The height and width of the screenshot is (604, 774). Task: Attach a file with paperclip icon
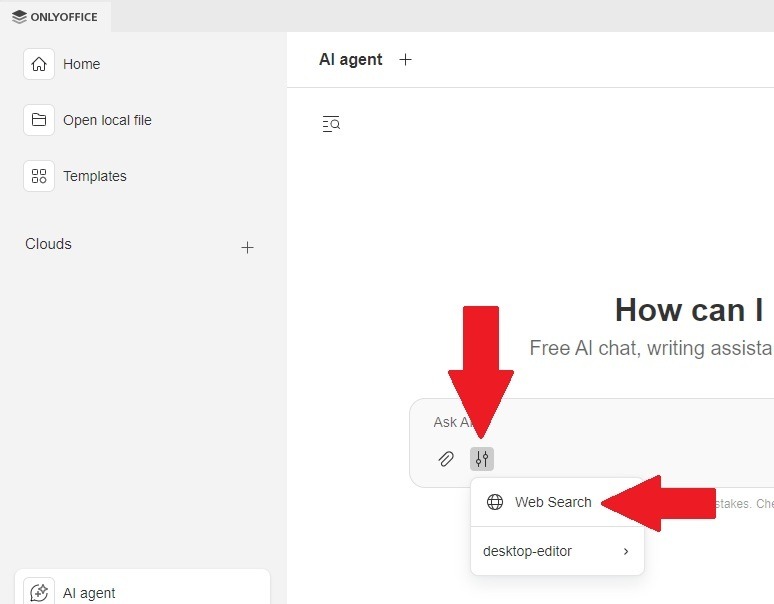click(446, 459)
